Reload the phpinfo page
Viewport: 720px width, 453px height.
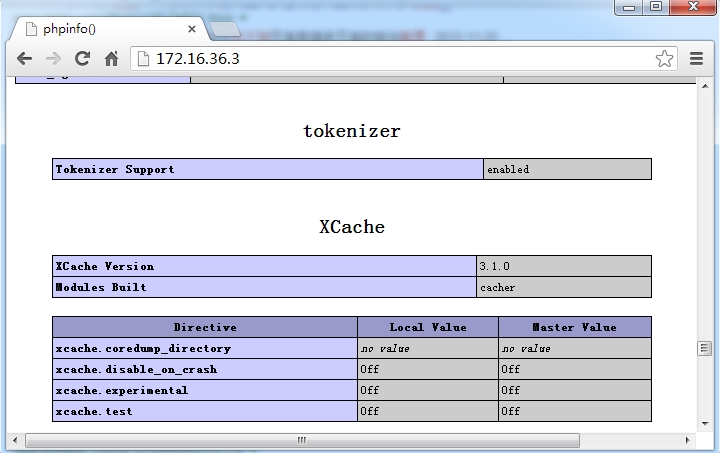83,59
